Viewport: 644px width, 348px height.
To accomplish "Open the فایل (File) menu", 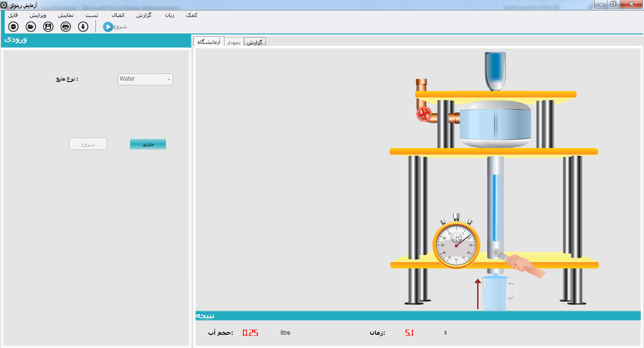I will (x=13, y=15).
